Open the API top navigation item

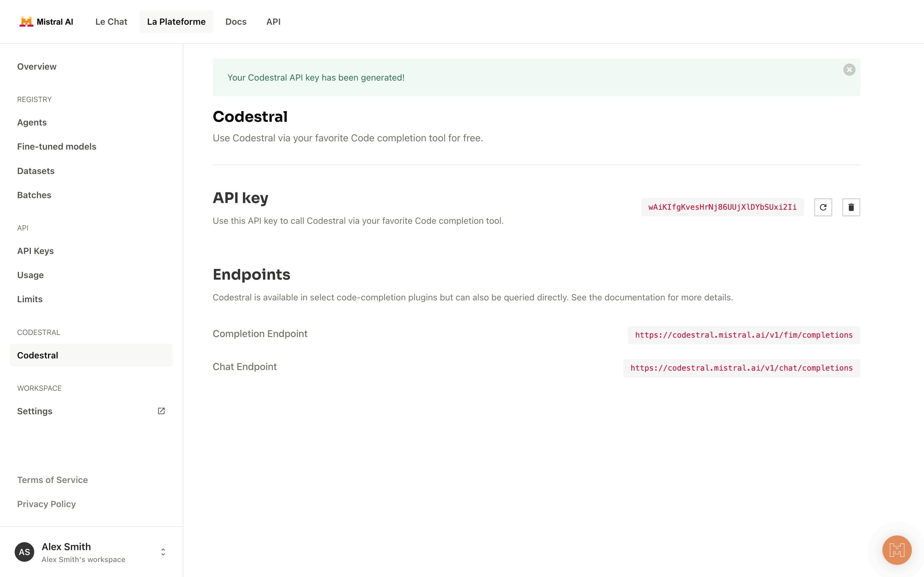[273, 22]
